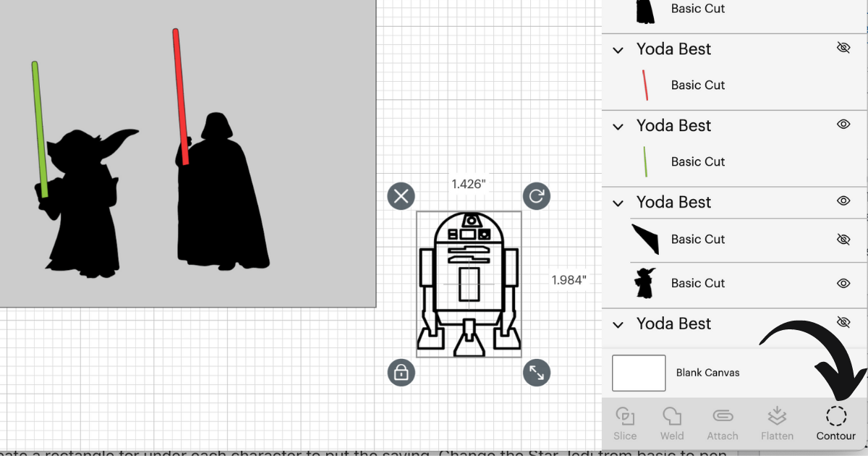Click "Basic Cut" text beside Darth Vader thumbnail
Screen dimensions: 868x456
pyautogui.click(x=698, y=9)
